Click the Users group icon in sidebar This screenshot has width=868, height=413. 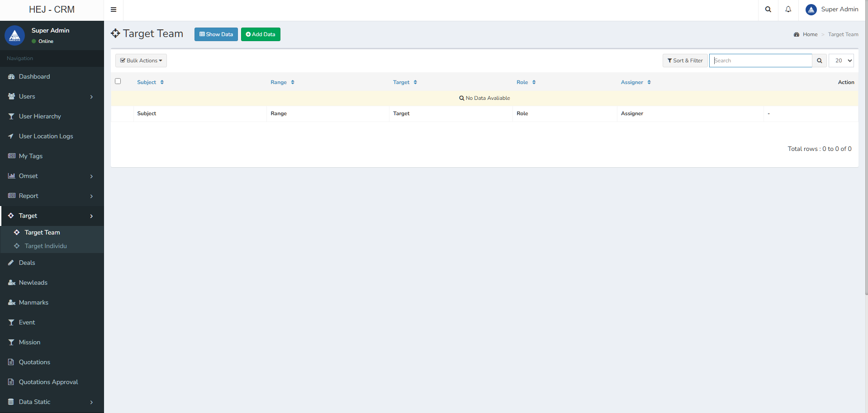(x=11, y=97)
